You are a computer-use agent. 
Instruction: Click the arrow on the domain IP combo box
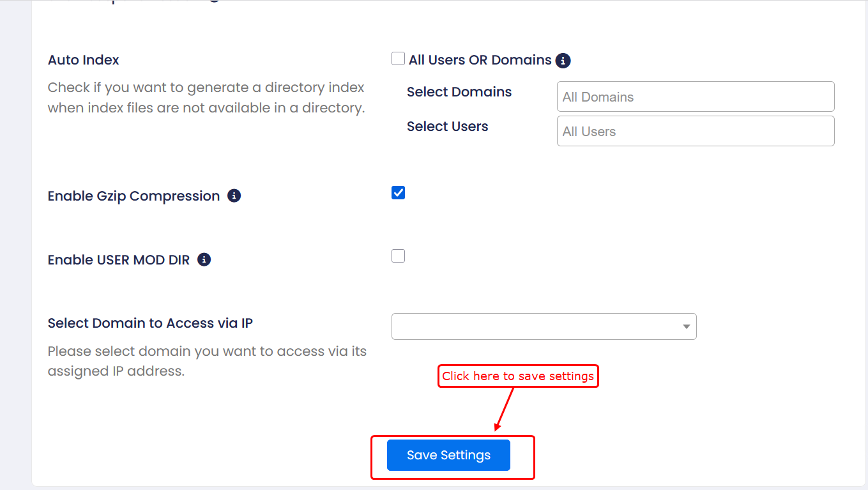click(687, 327)
